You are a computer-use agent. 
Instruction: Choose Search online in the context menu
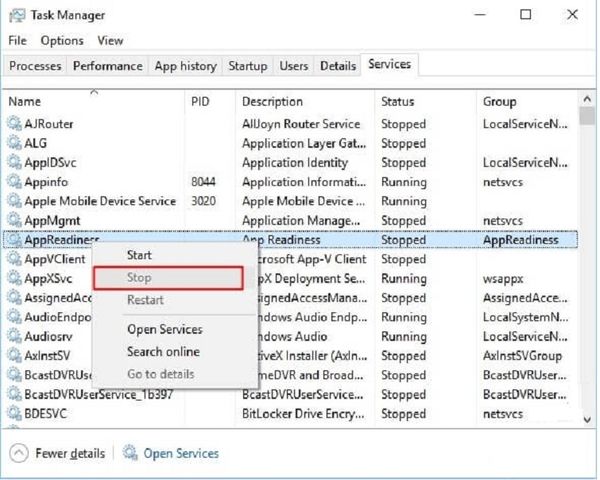point(163,351)
